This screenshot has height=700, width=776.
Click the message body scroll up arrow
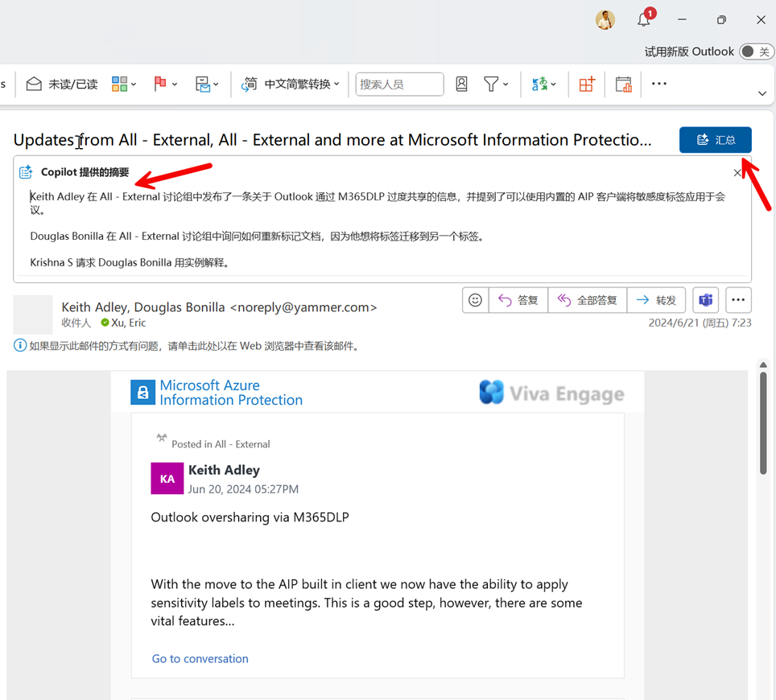pyautogui.click(x=763, y=364)
